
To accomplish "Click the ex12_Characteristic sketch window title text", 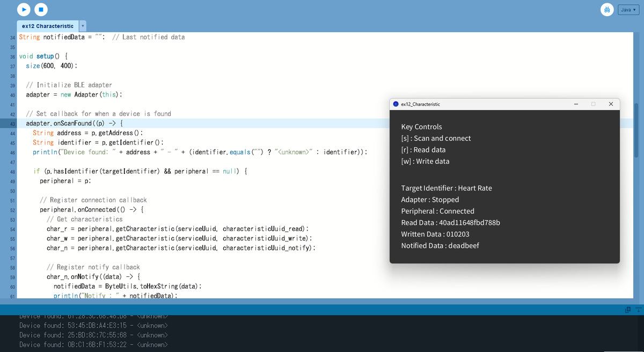I will [420, 104].
